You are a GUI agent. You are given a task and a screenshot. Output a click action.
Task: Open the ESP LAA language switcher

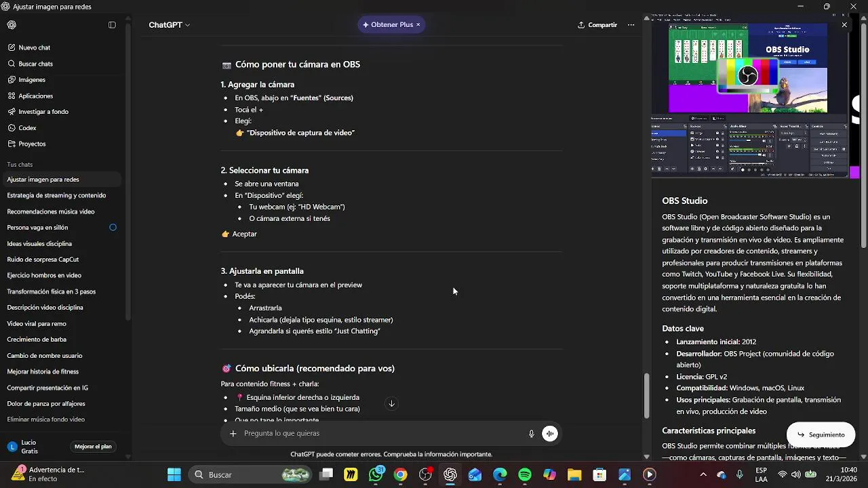(x=762, y=475)
